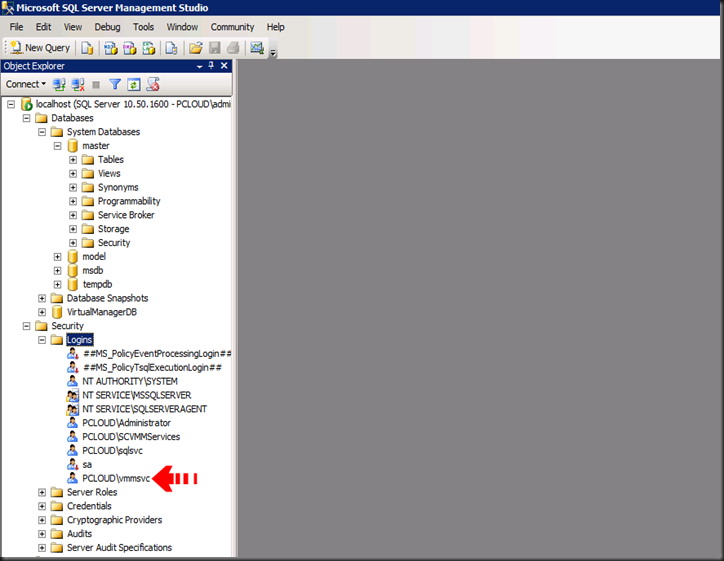The height and width of the screenshot is (561, 724).
Task: Click the New Query toolbar button
Action: [40, 48]
